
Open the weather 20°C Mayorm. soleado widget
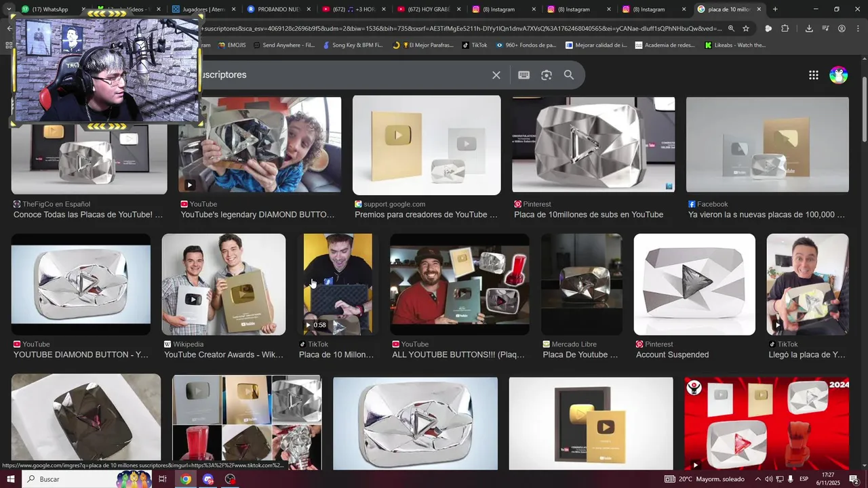[x=705, y=479]
